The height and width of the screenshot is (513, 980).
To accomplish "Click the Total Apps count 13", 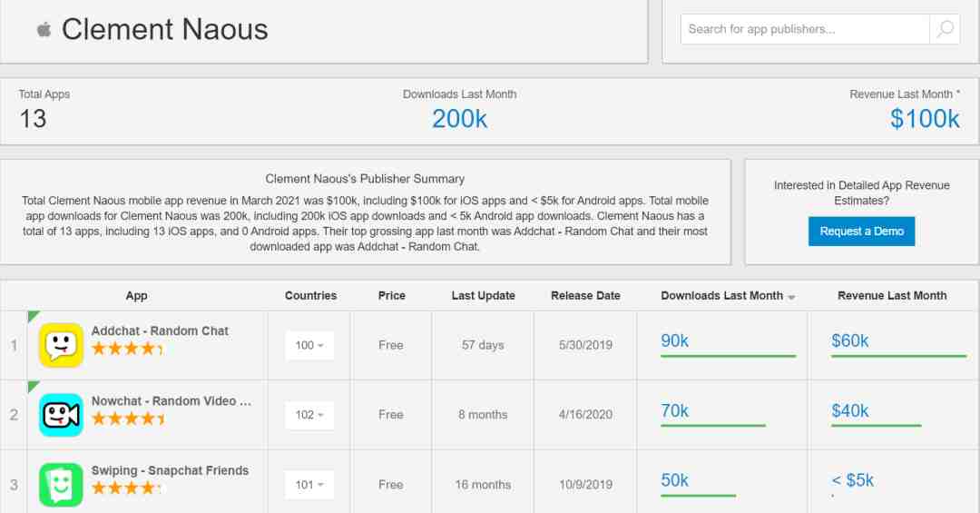I will tap(33, 119).
